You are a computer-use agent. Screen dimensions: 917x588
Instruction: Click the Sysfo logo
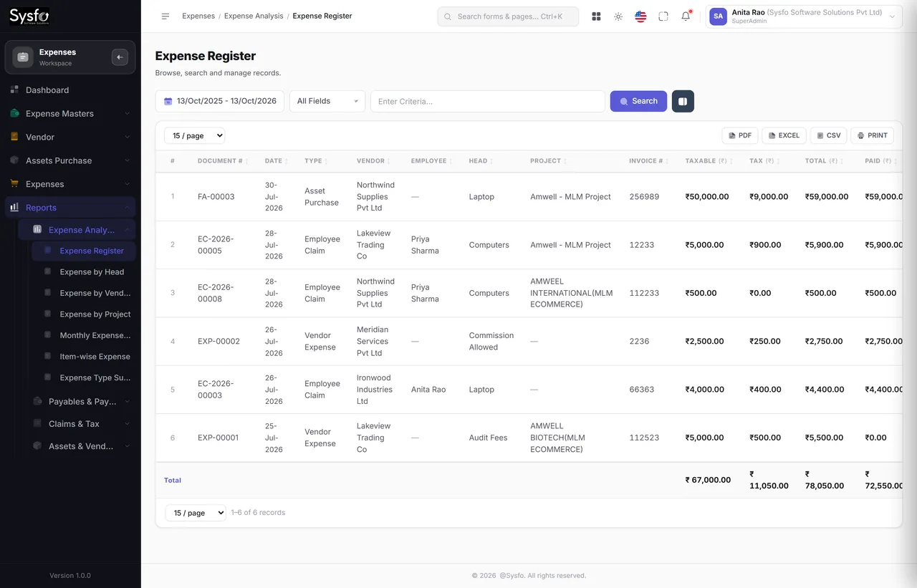tap(29, 16)
